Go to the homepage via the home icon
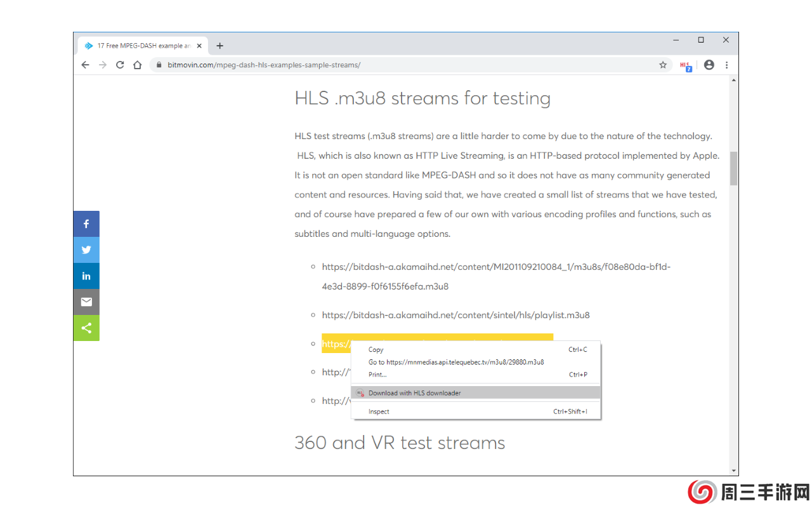Viewport: 812px width, 508px height. (x=137, y=64)
